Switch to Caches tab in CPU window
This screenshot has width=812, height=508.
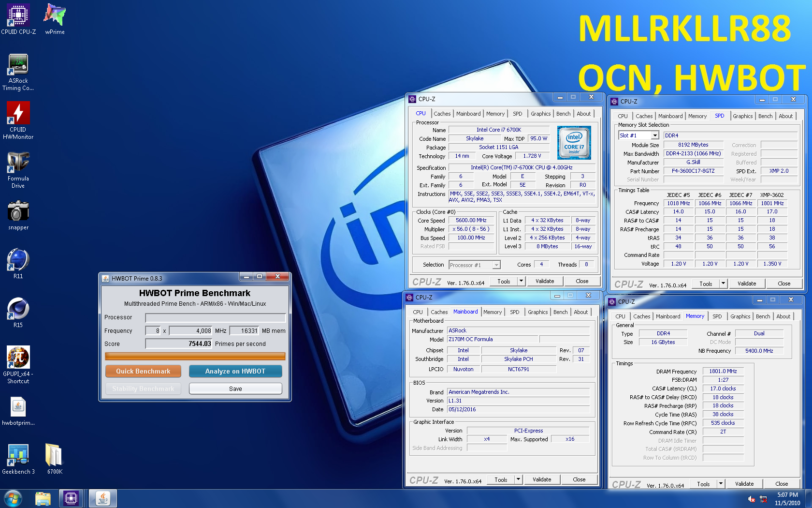coord(442,114)
